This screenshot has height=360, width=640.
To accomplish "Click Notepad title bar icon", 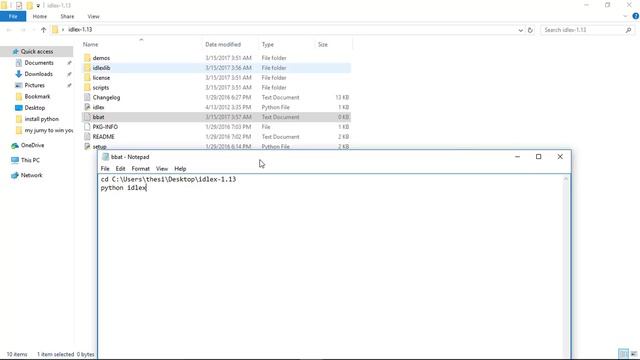I will coord(105,157).
